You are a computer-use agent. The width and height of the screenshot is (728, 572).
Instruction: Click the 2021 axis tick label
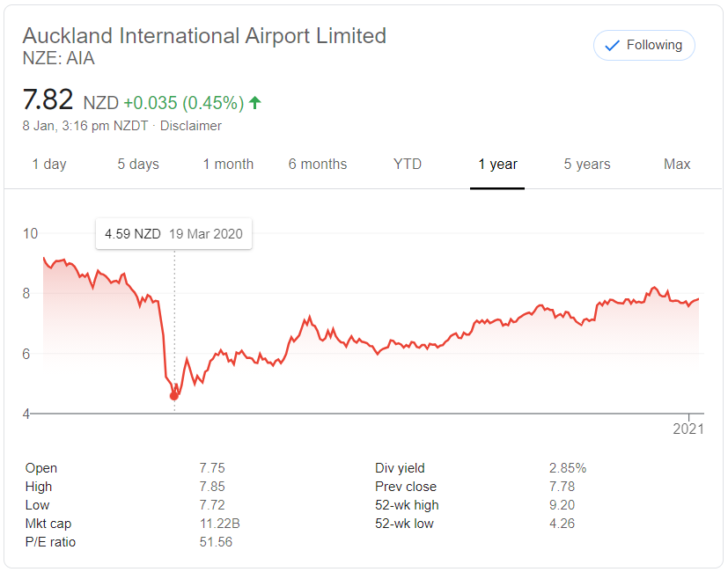pos(688,429)
